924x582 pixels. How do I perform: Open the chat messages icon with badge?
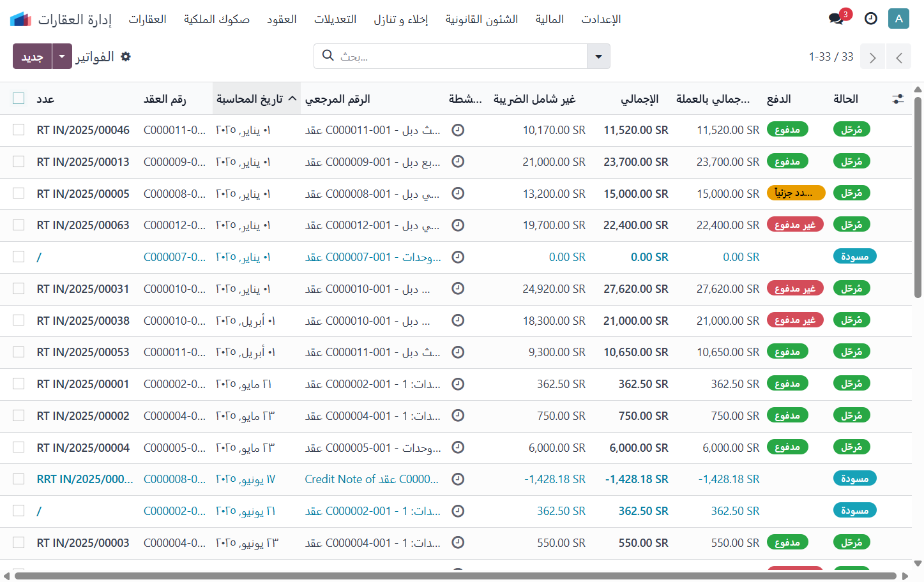pyautogui.click(x=837, y=19)
